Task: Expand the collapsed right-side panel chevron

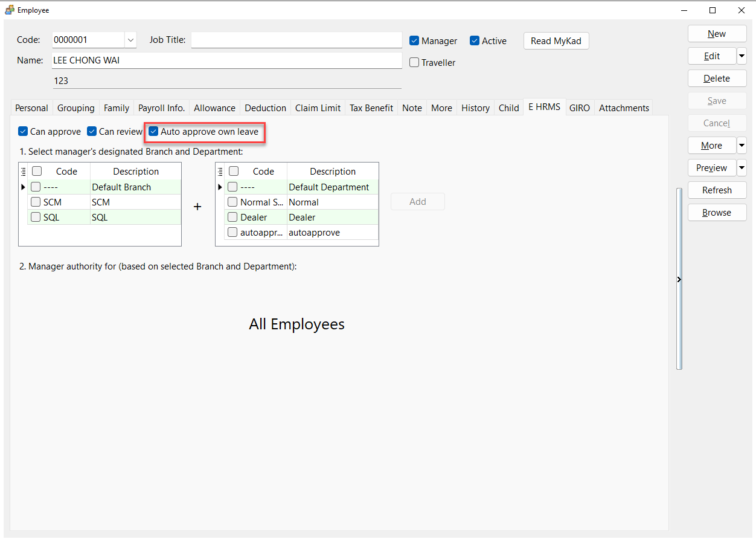Action: click(x=679, y=279)
